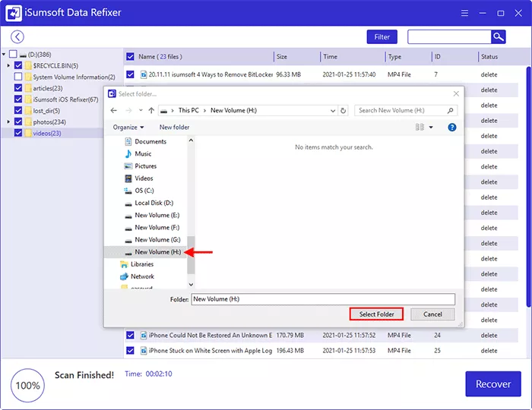Click the dialog back navigation arrow
This screenshot has height=410, width=532.
click(114, 110)
